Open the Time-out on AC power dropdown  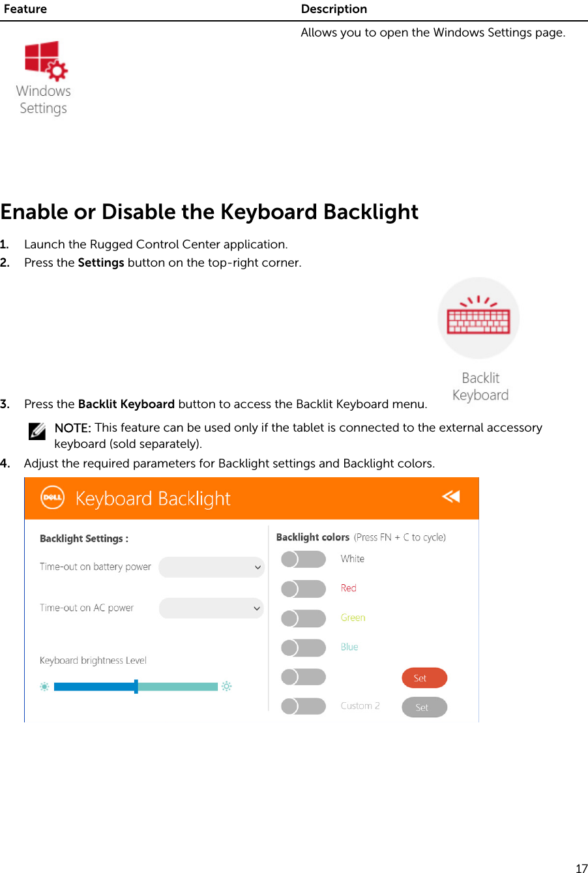coord(212,608)
